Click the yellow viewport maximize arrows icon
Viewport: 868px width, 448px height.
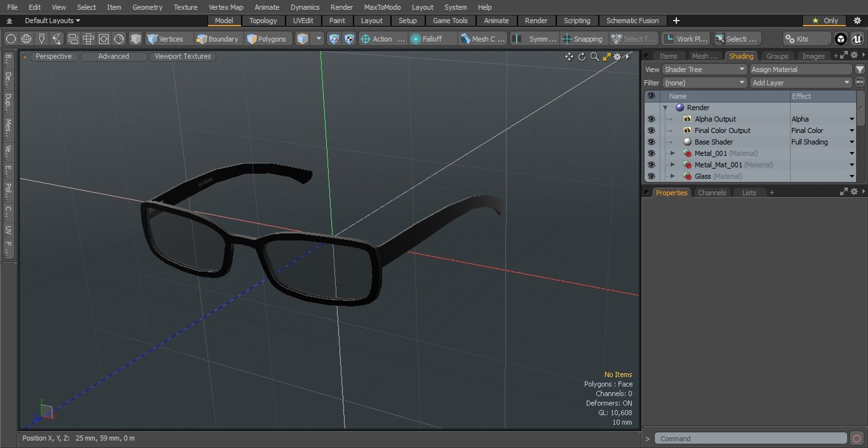click(607, 57)
